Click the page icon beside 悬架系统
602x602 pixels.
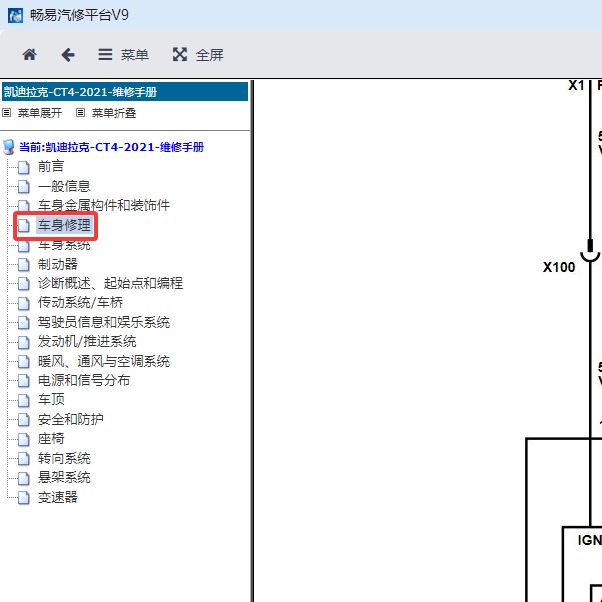coord(24,478)
